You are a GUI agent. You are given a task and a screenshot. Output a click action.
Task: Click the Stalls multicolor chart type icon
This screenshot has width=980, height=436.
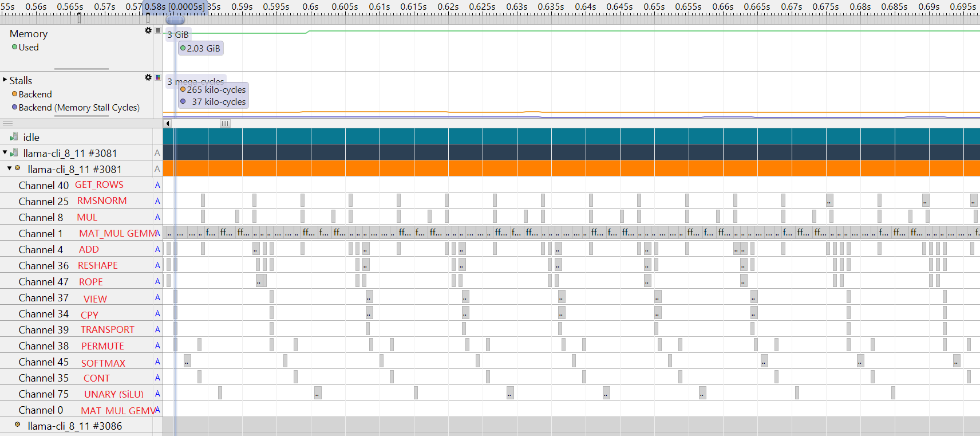tap(158, 77)
